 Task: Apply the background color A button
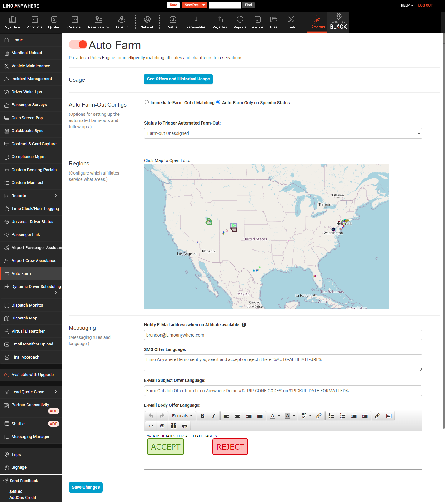[287, 416]
